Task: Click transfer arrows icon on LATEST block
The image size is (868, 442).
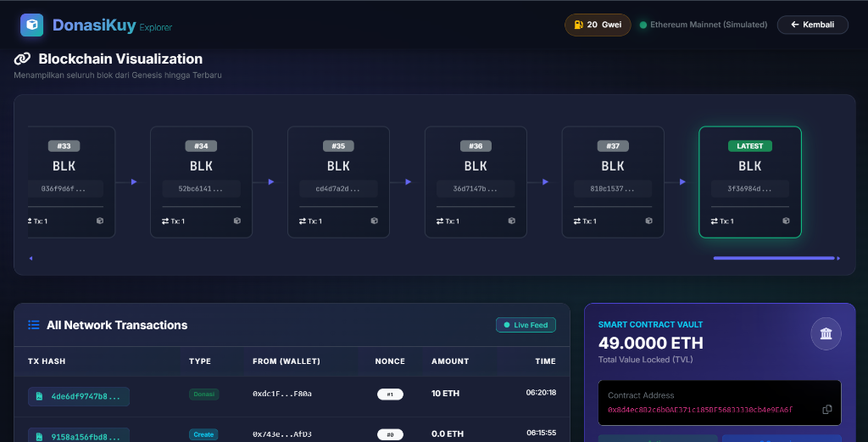Action: 714,221
